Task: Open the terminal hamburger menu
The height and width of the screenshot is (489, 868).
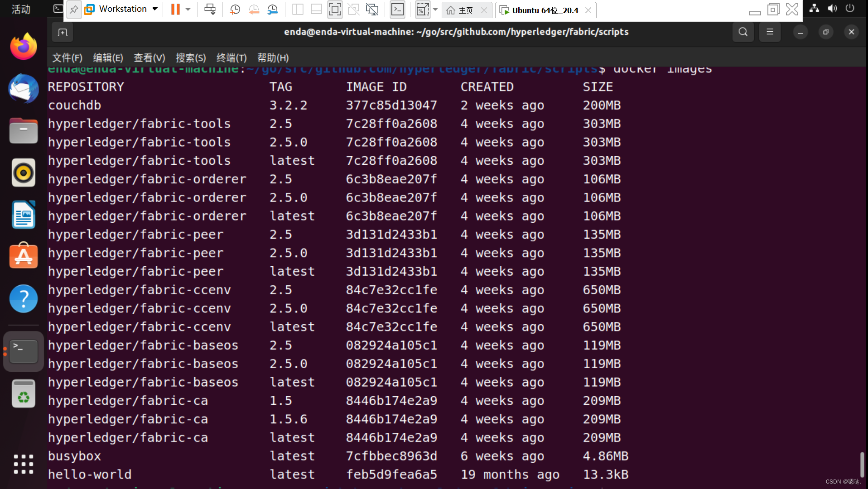Action: pos(770,32)
